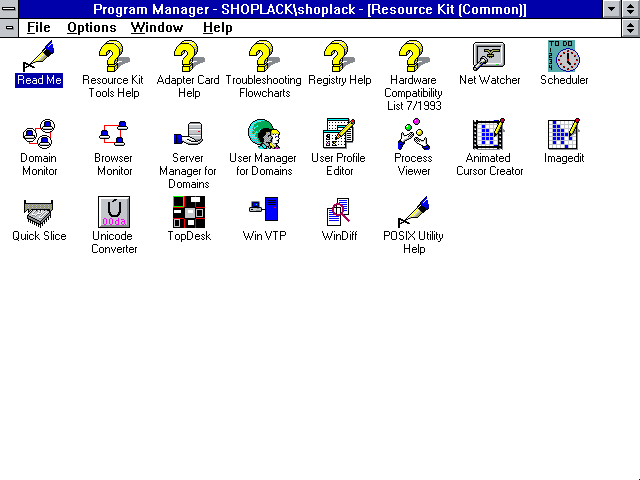The image size is (640, 480).
Task: Restore the Resource Kit group window
Action: 631,28
